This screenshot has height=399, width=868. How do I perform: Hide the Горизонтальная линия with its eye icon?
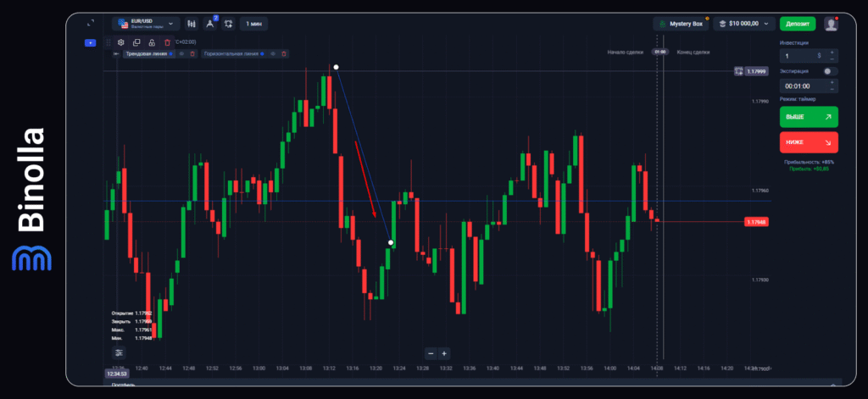(273, 54)
